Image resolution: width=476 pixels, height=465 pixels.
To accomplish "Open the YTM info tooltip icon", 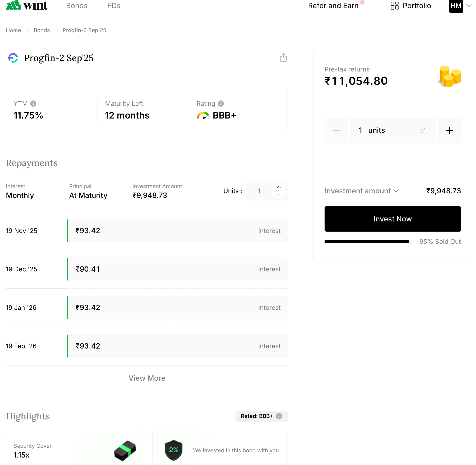I will tap(33, 104).
